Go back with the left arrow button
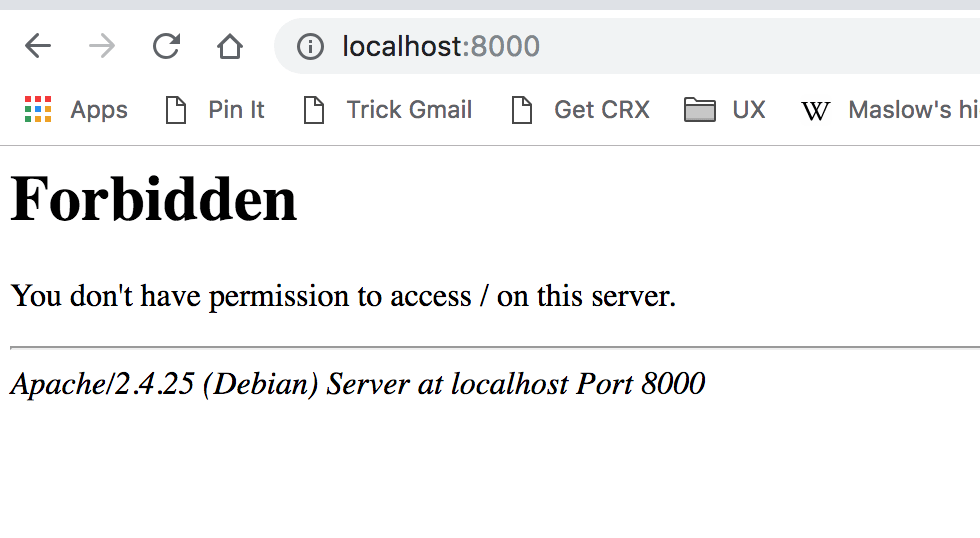 point(38,46)
